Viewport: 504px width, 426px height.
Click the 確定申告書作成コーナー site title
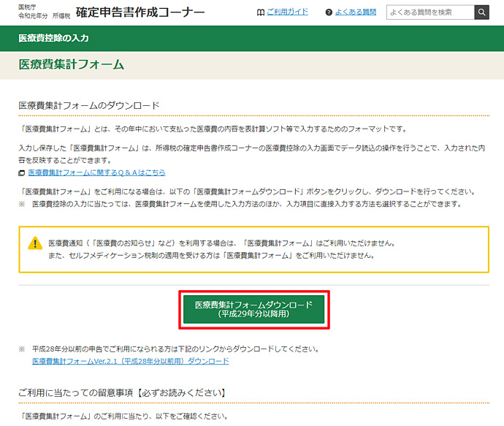(x=140, y=12)
